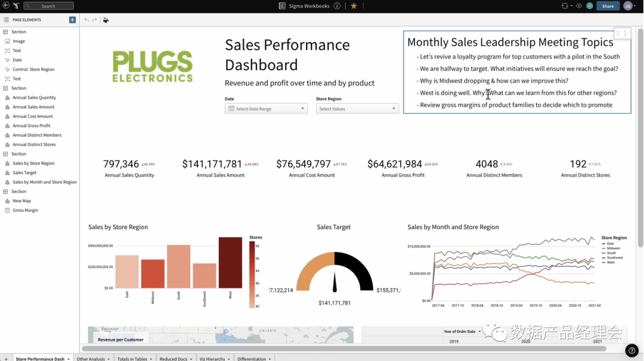Select Annual Cost Amount in element list
This screenshot has height=361, width=644.
32,116
